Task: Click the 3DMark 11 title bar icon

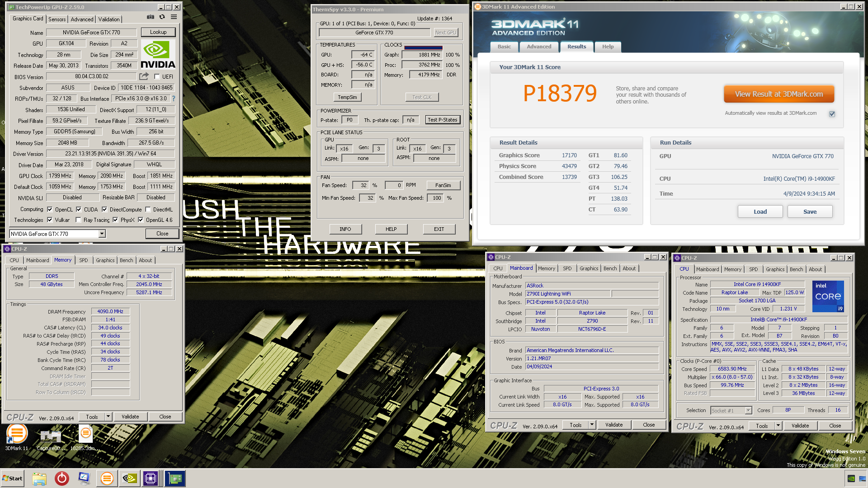Action: [x=477, y=7]
